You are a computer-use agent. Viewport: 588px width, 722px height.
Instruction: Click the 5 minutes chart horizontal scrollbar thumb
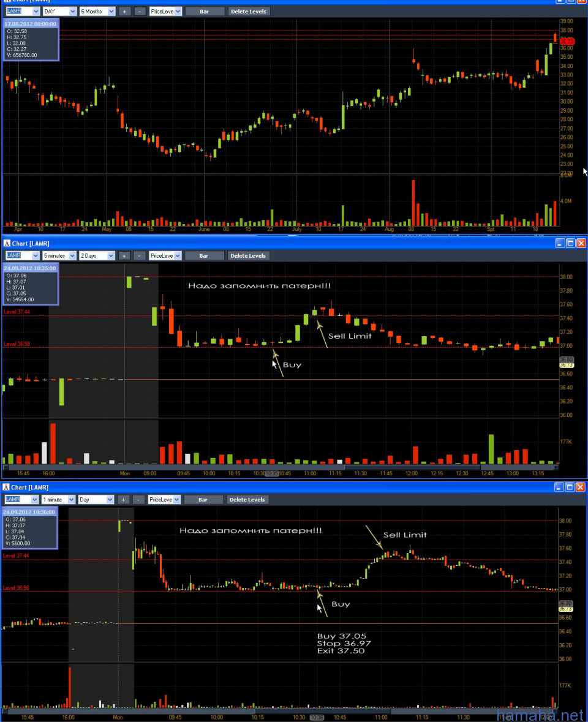point(412,467)
